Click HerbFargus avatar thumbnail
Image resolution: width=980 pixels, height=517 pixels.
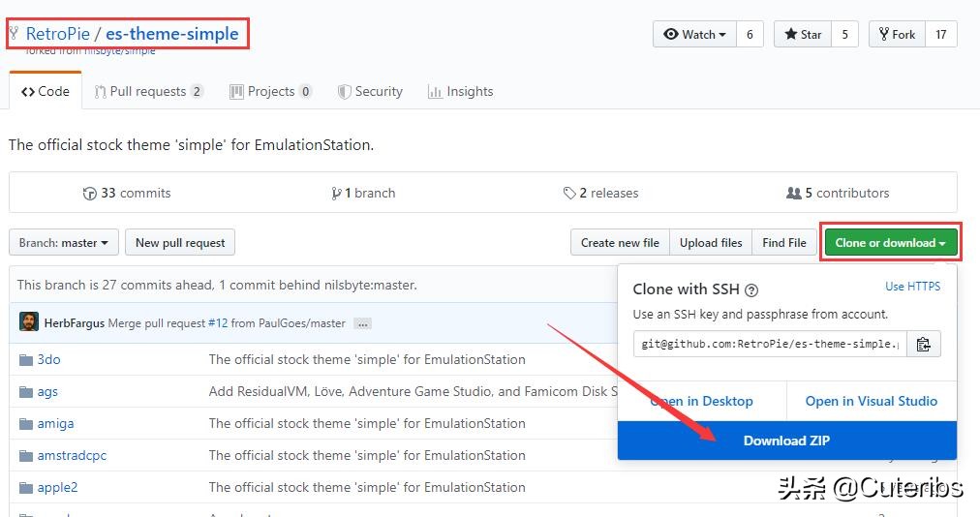click(x=29, y=322)
